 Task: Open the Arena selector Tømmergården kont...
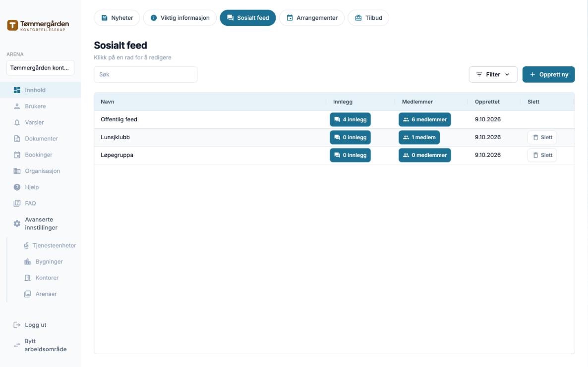(x=40, y=68)
